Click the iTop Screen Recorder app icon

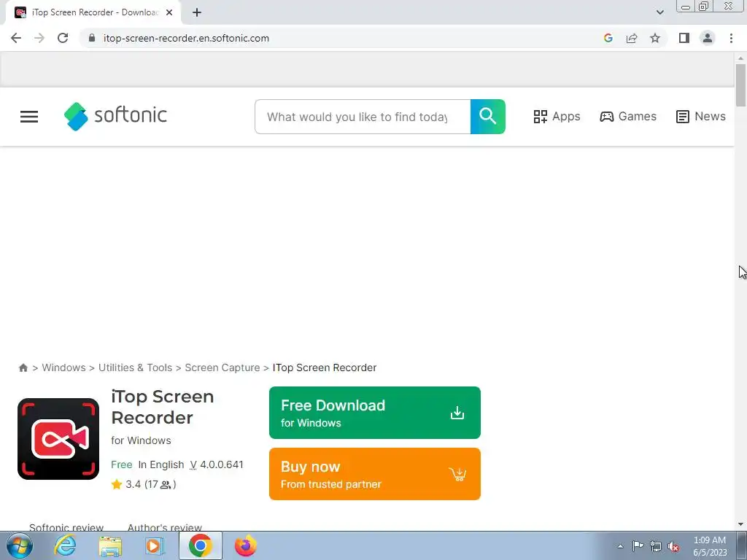coord(58,439)
